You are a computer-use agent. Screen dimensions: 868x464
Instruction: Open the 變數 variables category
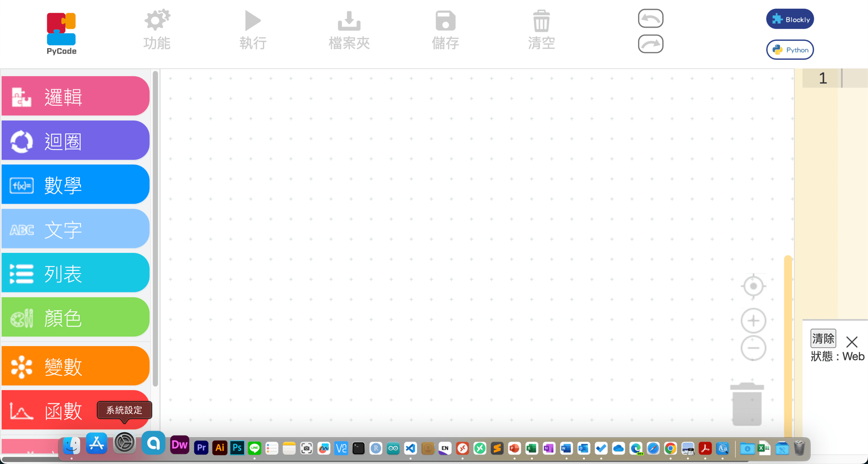pos(75,366)
